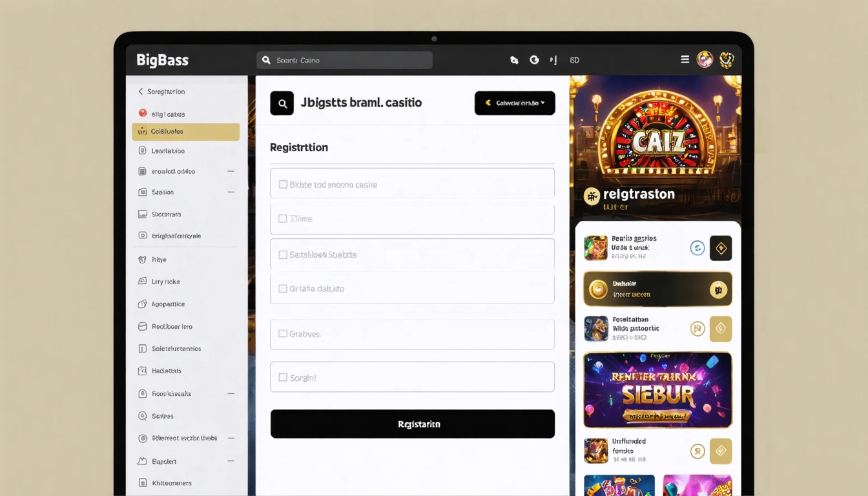Tick the 'Sorgin!' checkbox
Screen dimensions: 868x496
(283, 377)
